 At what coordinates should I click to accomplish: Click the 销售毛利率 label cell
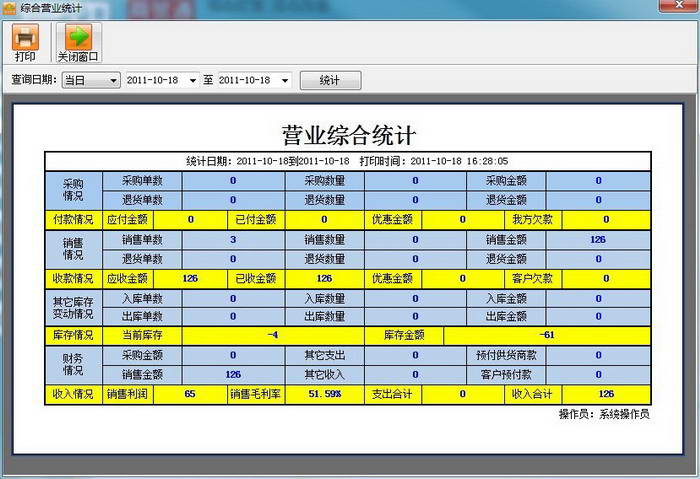pos(256,394)
